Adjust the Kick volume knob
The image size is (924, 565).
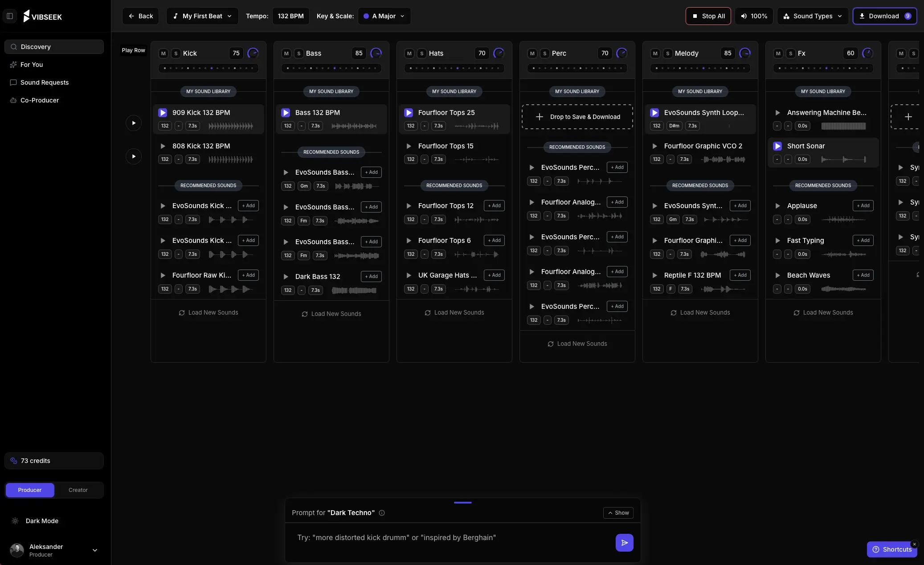[x=253, y=53]
